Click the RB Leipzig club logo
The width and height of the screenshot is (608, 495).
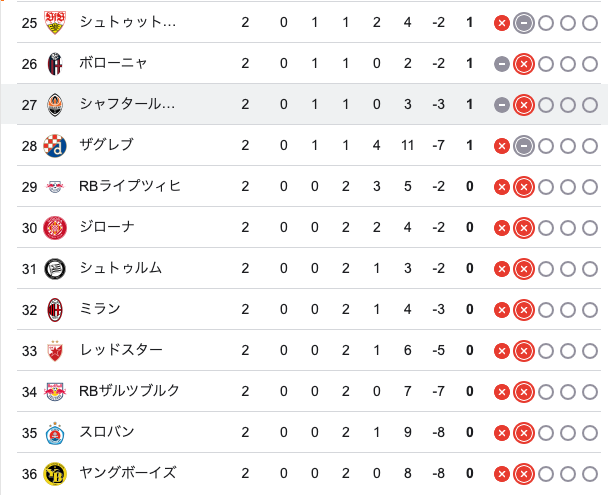[x=55, y=187]
